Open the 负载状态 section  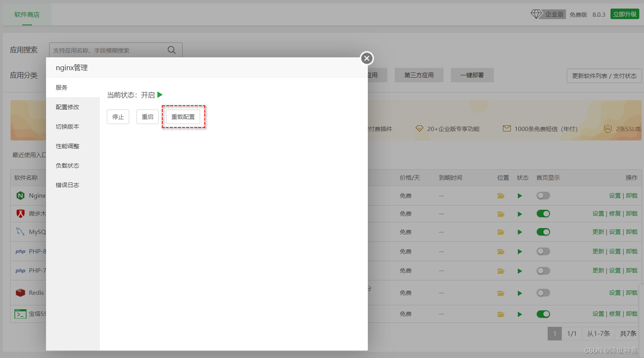[x=73, y=165]
